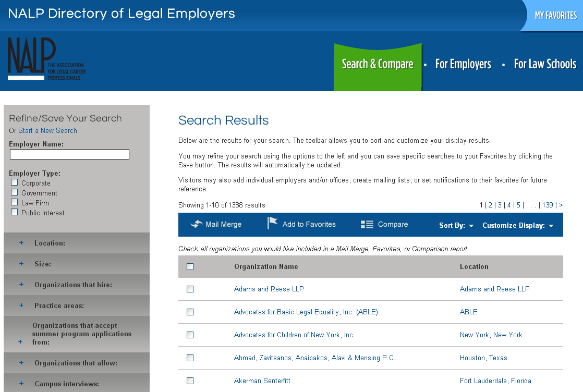Screen dimensions: 583x392
Task: Click NALP Directory of Legal Employers title
Action: (x=122, y=14)
